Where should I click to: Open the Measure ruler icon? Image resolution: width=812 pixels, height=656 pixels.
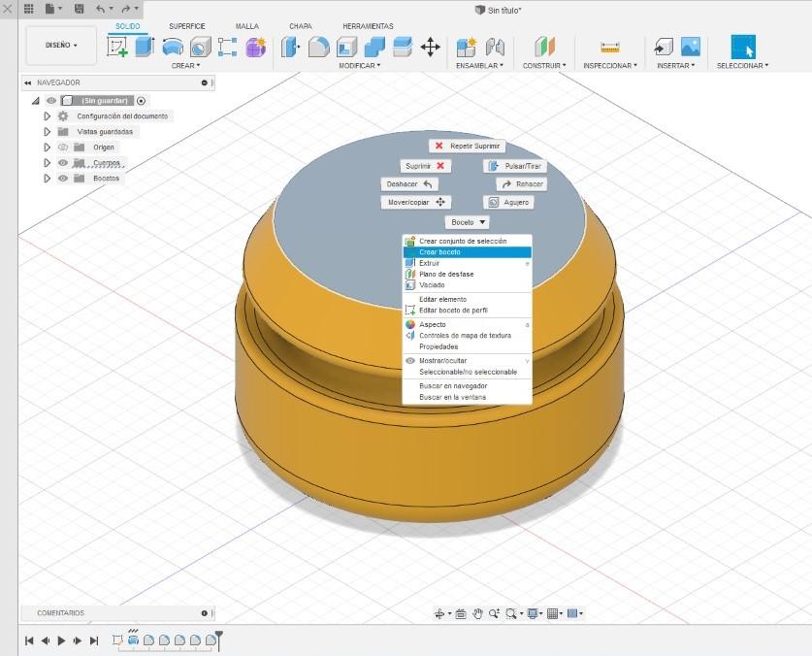(x=610, y=48)
